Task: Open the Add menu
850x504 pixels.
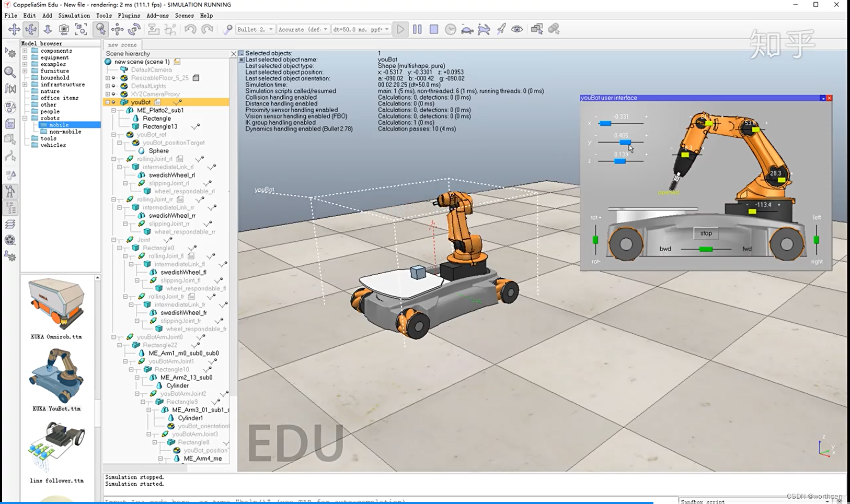Action: tap(47, 16)
